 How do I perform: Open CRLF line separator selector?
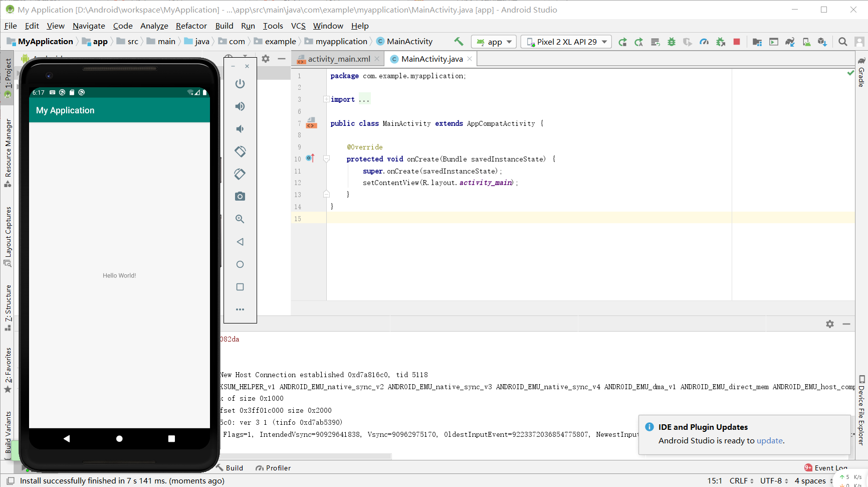point(741,481)
